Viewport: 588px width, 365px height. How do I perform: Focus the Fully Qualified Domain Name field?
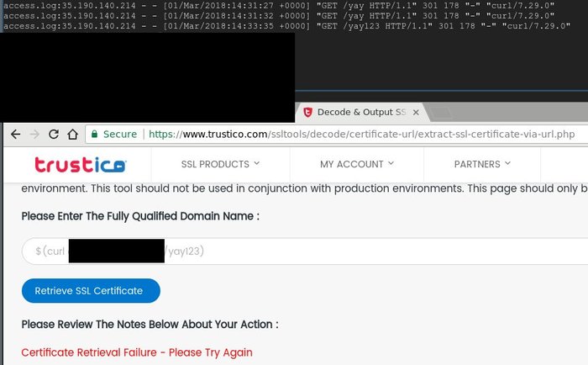304,251
